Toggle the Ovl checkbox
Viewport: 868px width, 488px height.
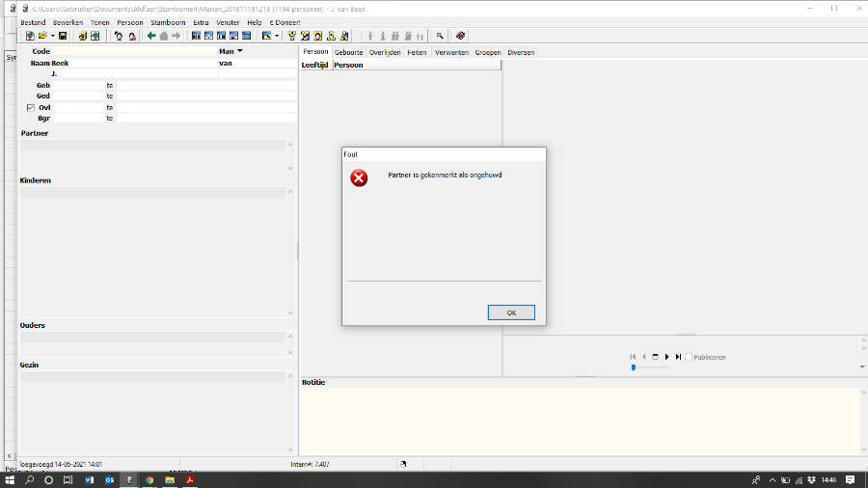tap(31, 108)
